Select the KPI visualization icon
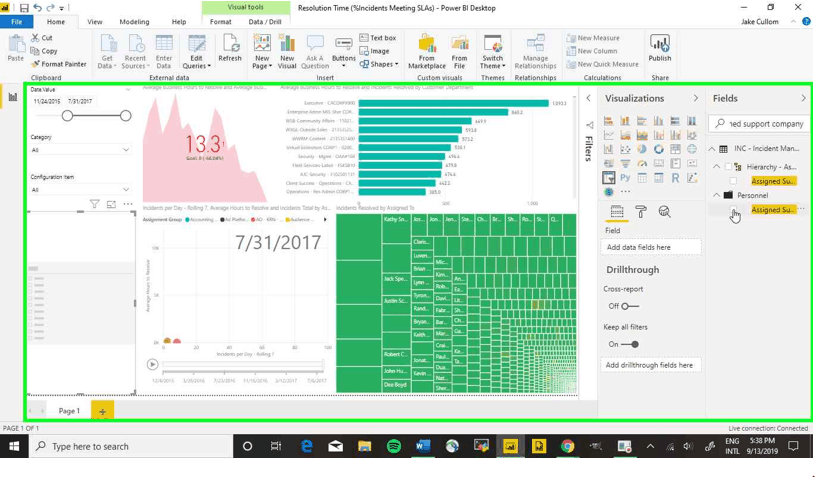Screen dimensions: 815x477 click(691, 164)
